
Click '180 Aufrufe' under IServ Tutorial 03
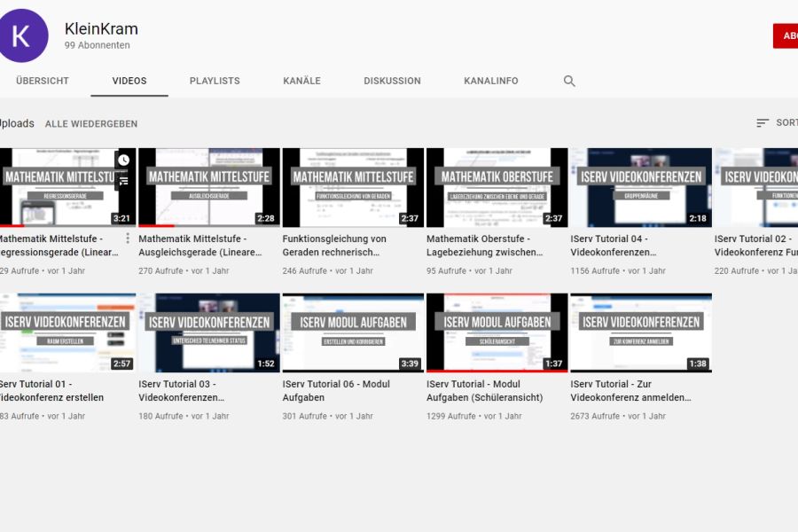pos(160,416)
